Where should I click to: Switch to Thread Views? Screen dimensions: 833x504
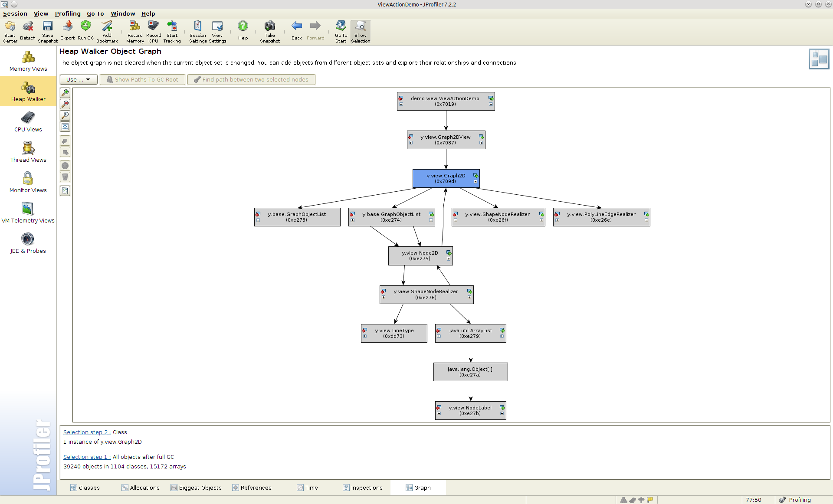point(28,152)
